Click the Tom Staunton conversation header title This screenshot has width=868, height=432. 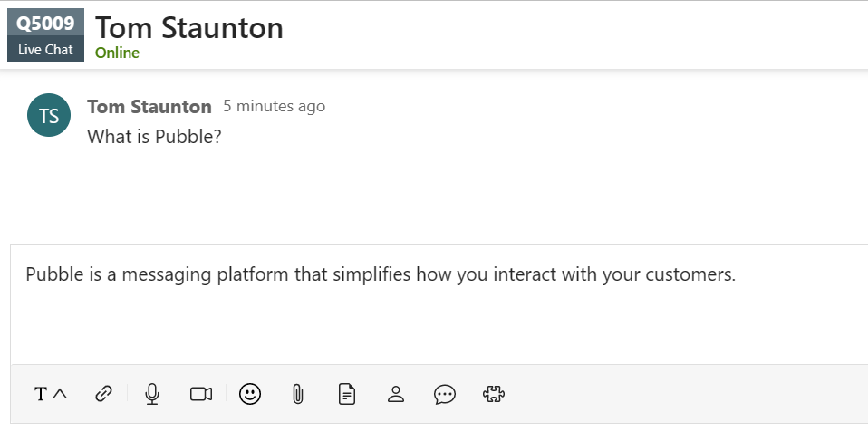188,28
